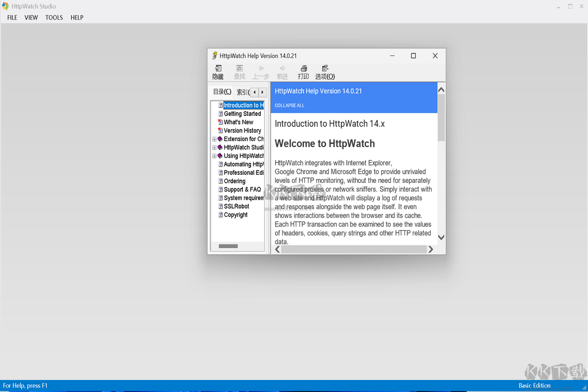Click the content pane scroll right arrow
This screenshot has height=392, width=588.
(x=431, y=249)
